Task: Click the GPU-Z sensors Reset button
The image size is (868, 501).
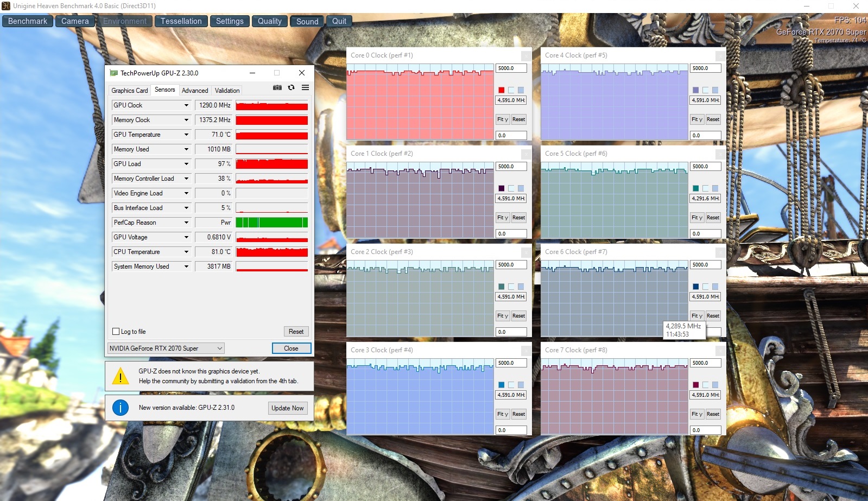Action: [296, 332]
